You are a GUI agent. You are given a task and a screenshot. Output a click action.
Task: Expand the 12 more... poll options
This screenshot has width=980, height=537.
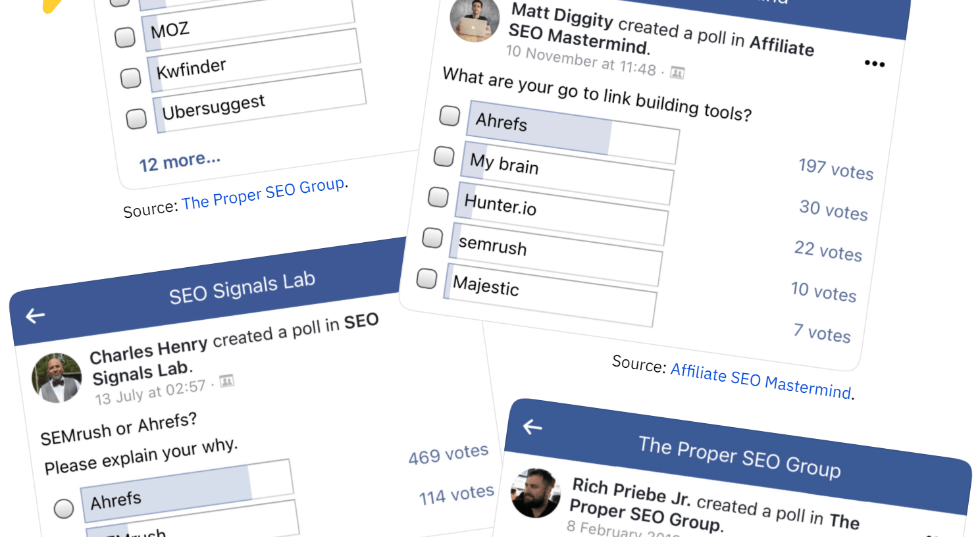tap(179, 161)
